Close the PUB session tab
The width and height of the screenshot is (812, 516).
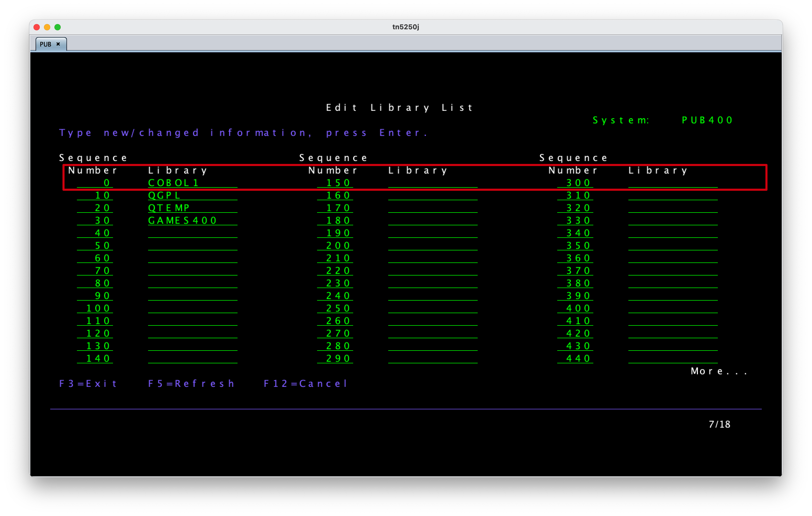pos(58,44)
